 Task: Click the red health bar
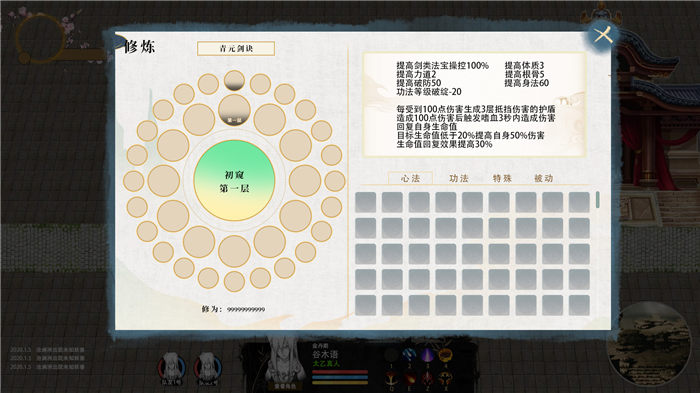tap(340, 372)
